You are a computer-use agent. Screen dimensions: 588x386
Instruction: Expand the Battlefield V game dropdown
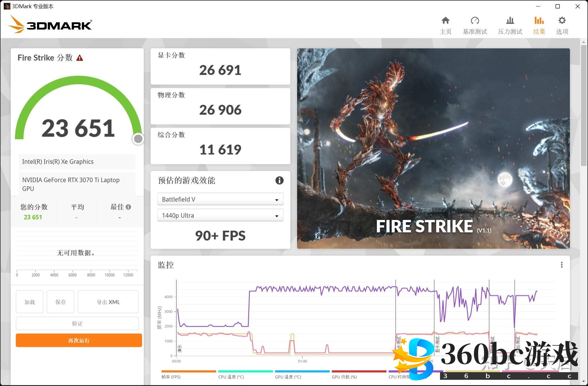click(220, 199)
